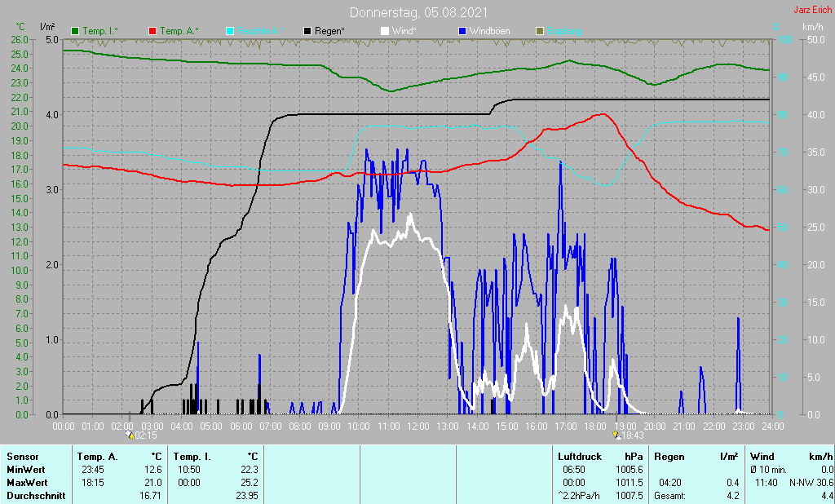
Task: Click the olive Empfang legend swatch
Action: tap(539, 32)
